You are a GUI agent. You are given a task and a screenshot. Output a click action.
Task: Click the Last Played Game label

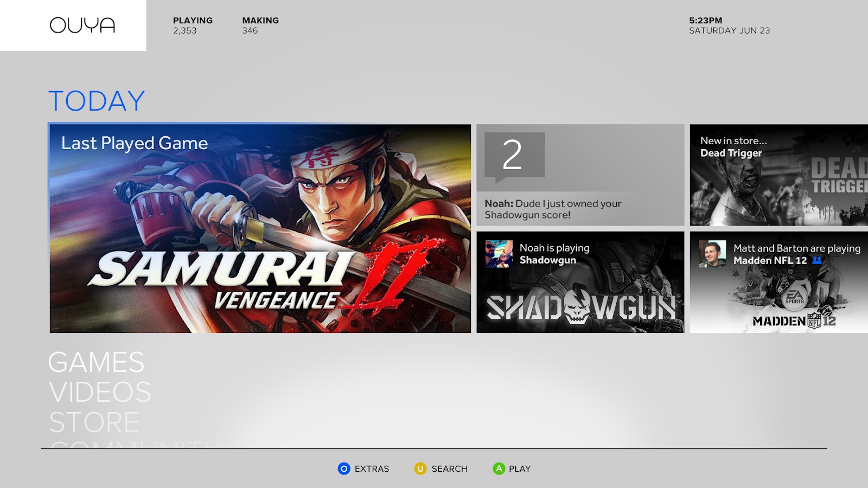[x=135, y=144]
